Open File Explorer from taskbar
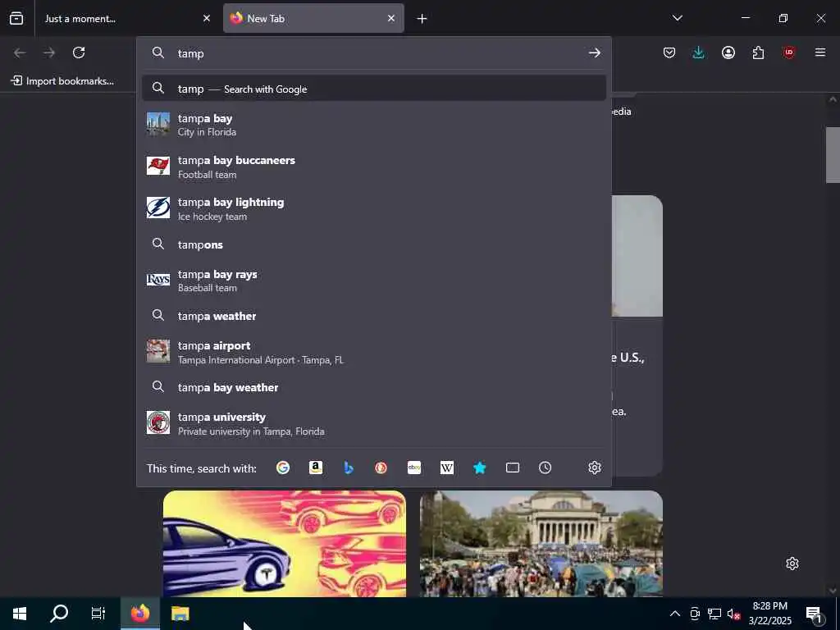 (180, 614)
